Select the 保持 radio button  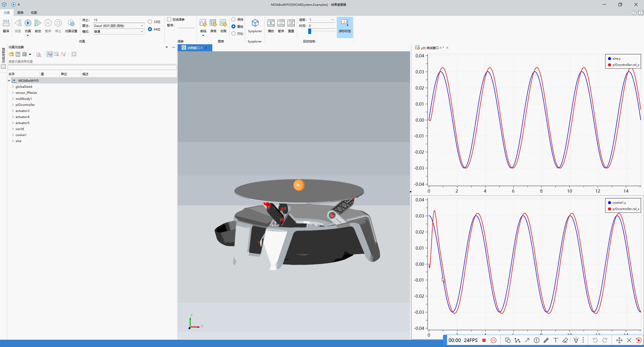(233, 19)
